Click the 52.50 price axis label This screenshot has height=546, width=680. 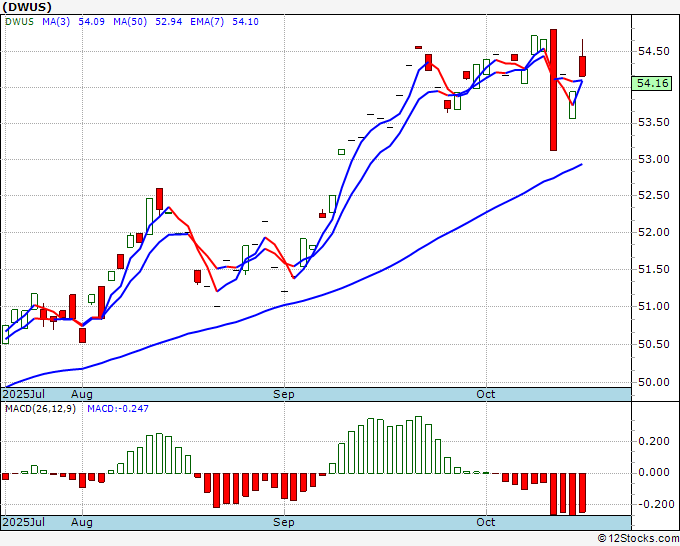coord(654,196)
